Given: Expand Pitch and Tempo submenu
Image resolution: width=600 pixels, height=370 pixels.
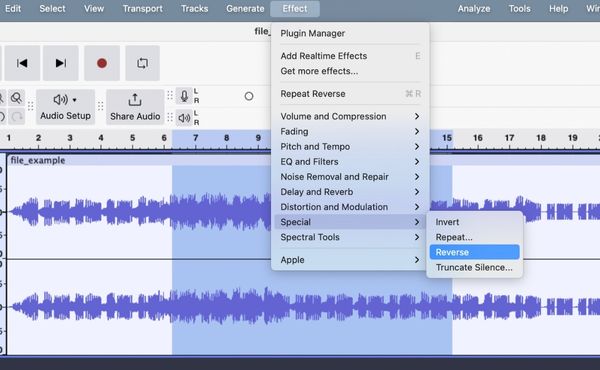Looking at the screenshot, I should click(350, 147).
